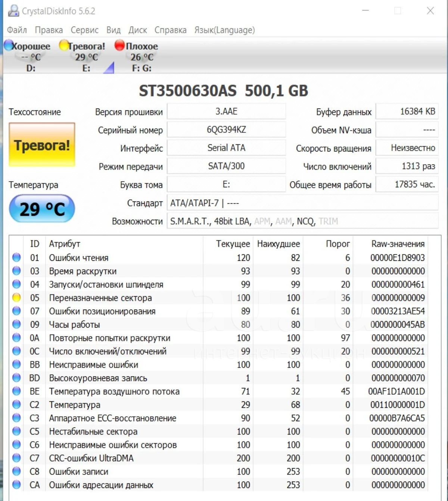Click status dot for Неисправимые ошибки row BB
Screen dimensions: 448x501
click(16, 364)
